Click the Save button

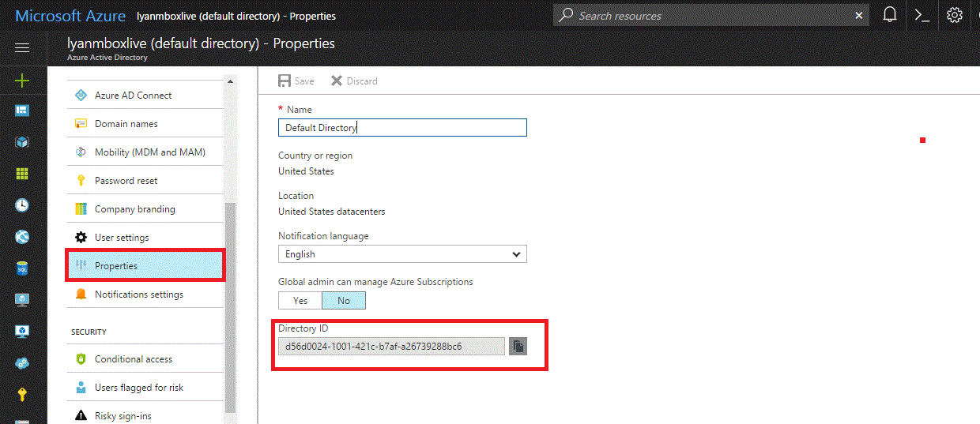pos(296,81)
